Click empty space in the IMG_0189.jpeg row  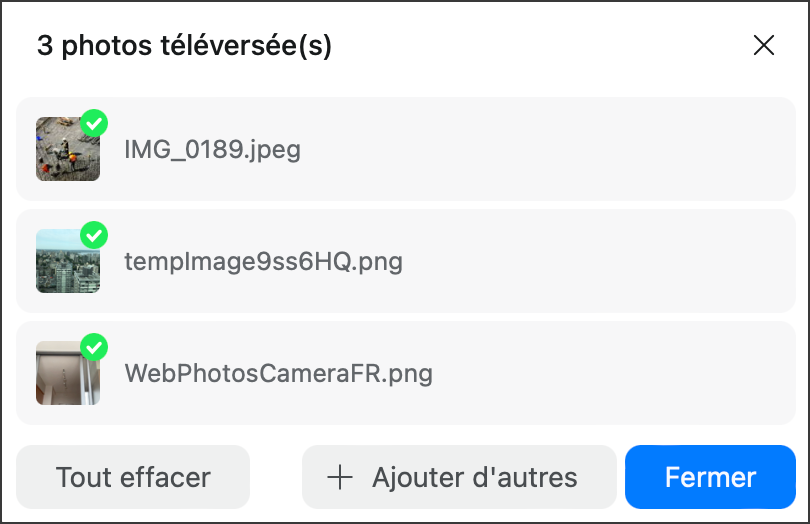568,149
